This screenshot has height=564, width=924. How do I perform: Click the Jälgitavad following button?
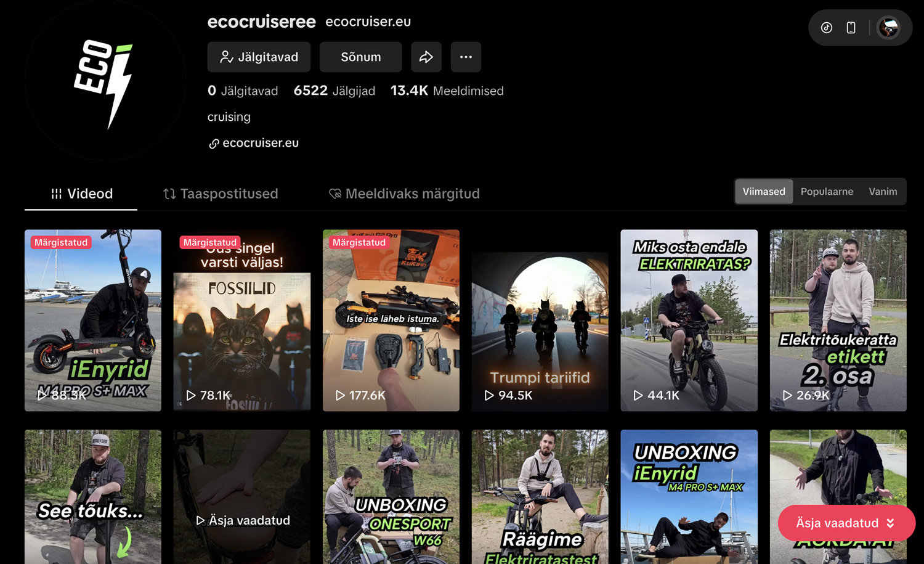[x=259, y=57]
